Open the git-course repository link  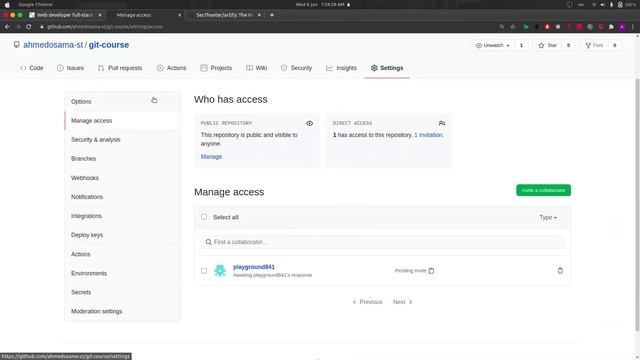pyautogui.click(x=109, y=45)
